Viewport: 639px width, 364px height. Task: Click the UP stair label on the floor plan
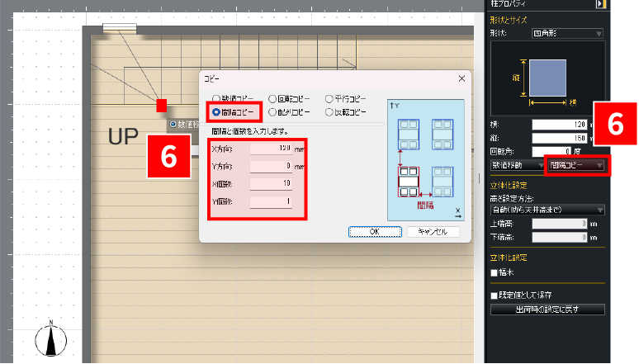tap(123, 136)
